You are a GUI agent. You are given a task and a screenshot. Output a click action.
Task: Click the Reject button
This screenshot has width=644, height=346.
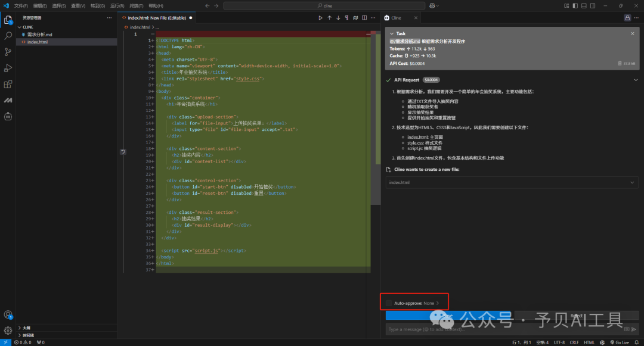click(x=576, y=315)
